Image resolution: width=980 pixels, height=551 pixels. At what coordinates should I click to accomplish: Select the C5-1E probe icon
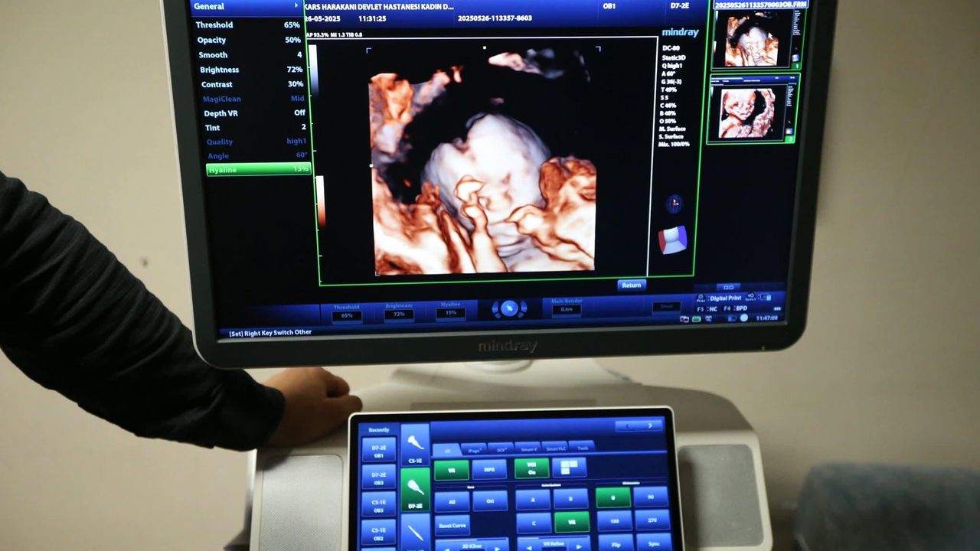pyautogui.click(x=415, y=445)
